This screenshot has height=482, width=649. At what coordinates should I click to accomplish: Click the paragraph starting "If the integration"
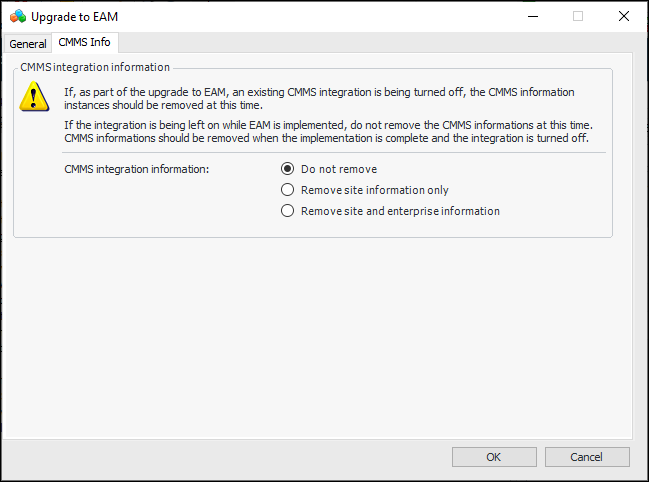[328, 132]
